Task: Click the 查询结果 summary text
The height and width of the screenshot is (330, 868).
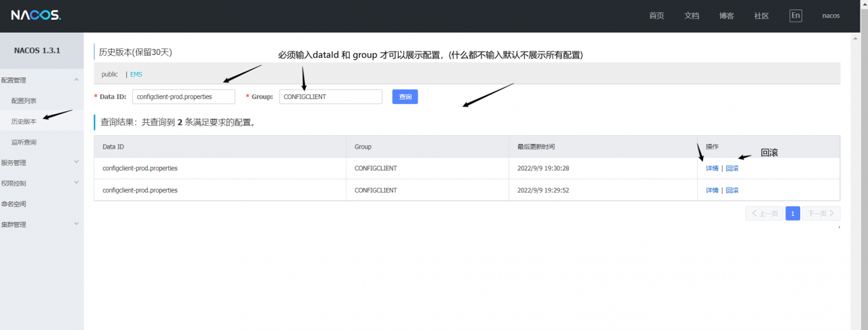Action: [178, 122]
